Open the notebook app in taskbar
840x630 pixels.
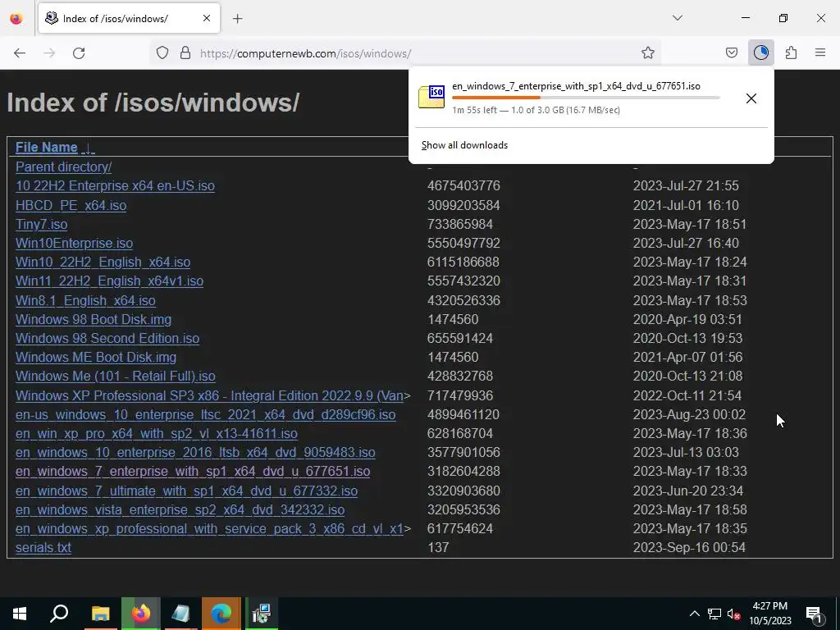180,614
